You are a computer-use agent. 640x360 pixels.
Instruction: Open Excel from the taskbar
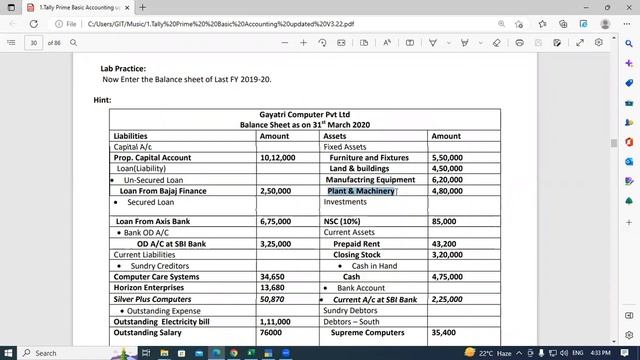251,353
